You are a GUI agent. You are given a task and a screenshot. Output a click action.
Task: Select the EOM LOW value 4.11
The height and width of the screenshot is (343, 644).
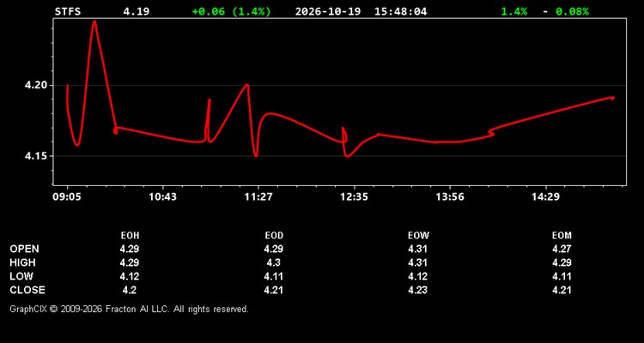[562, 276]
